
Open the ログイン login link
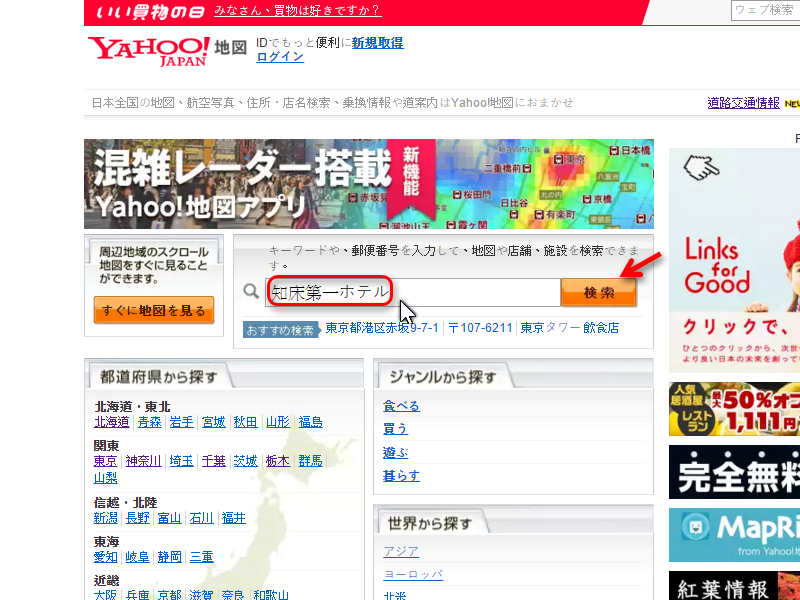[280, 57]
